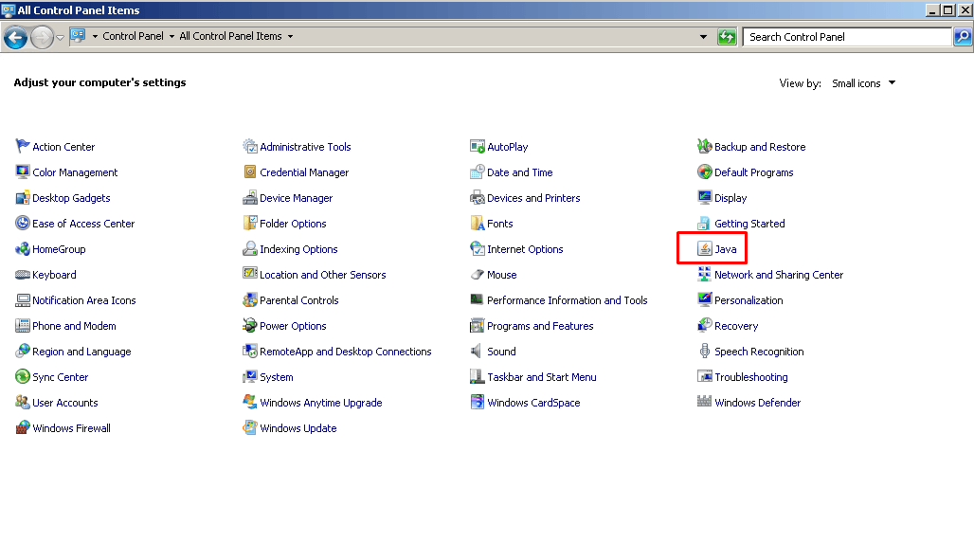This screenshot has height=560, width=974.
Task: Open the HomeGroup icon
Action: (x=23, y=248)
